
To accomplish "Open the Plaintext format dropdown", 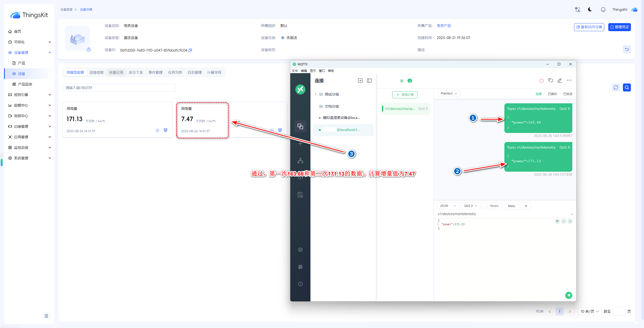I will pyautogui.click(x=449, y=93).
